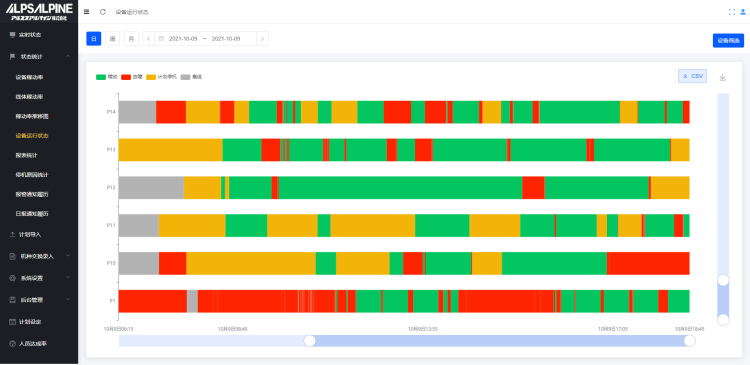Click the long green segment in the P12 row
Image resolution: width=750 pixels, height=365 pixels.
point(400,188)
